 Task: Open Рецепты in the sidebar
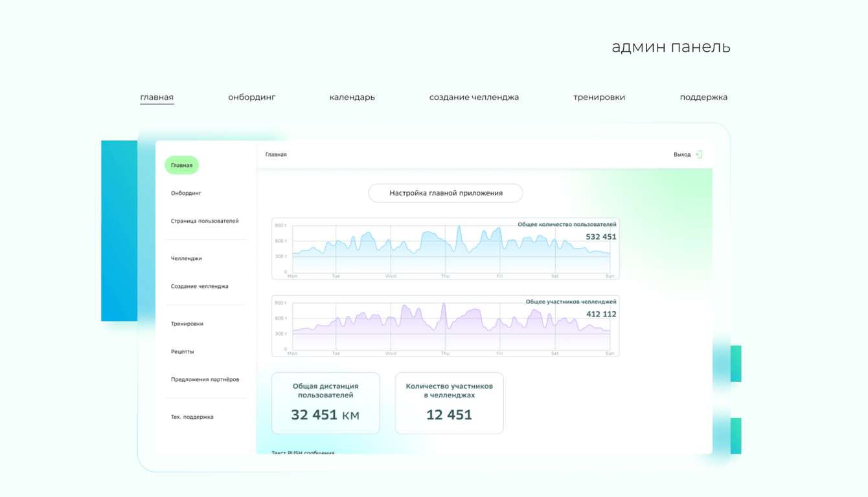click(x=182, y=352)
